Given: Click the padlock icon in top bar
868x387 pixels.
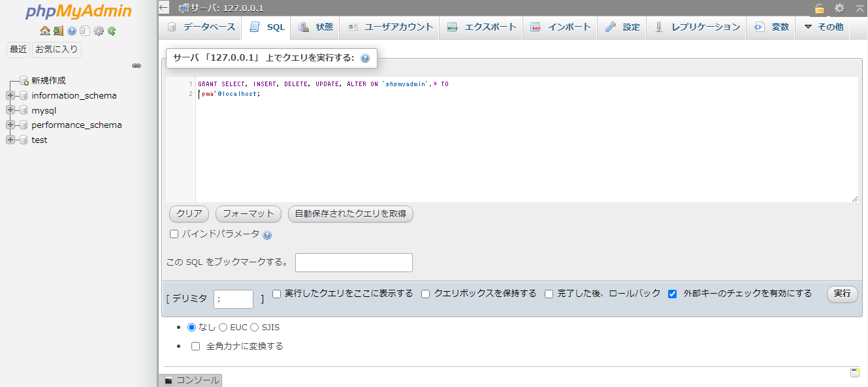Looking at the screenshot, I should pyautogui.click(x=819, y=8).
